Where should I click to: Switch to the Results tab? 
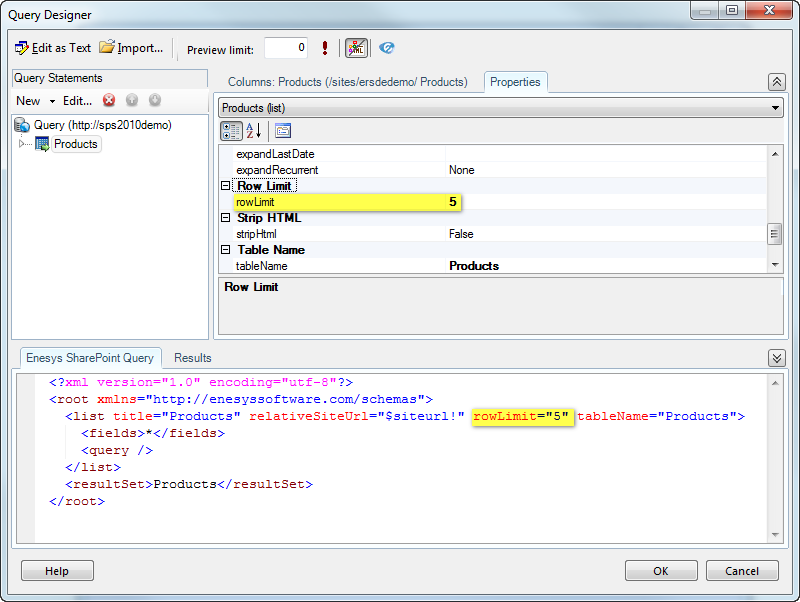(193, 358)
